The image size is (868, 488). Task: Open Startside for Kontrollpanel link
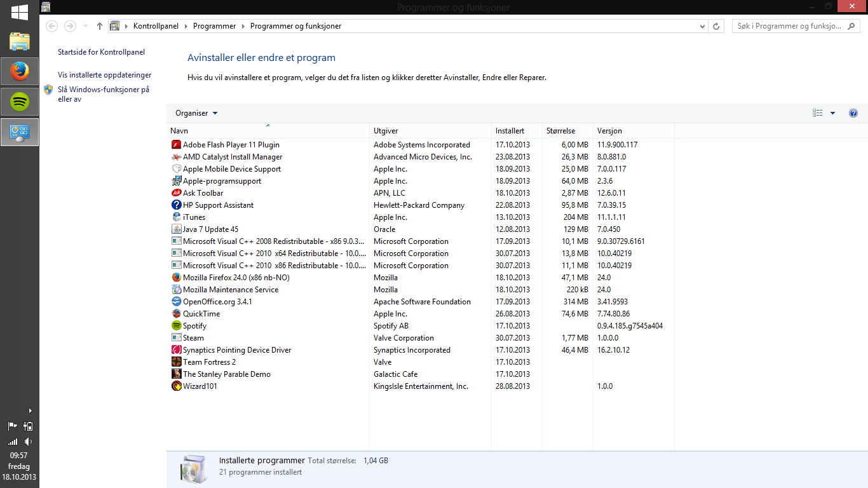pos(101,52)
